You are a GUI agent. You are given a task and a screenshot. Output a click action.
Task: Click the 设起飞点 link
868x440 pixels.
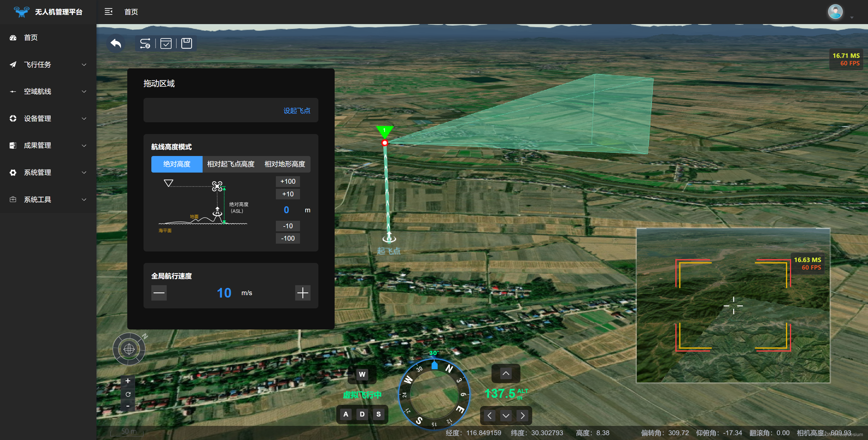[x=297, y=111]
